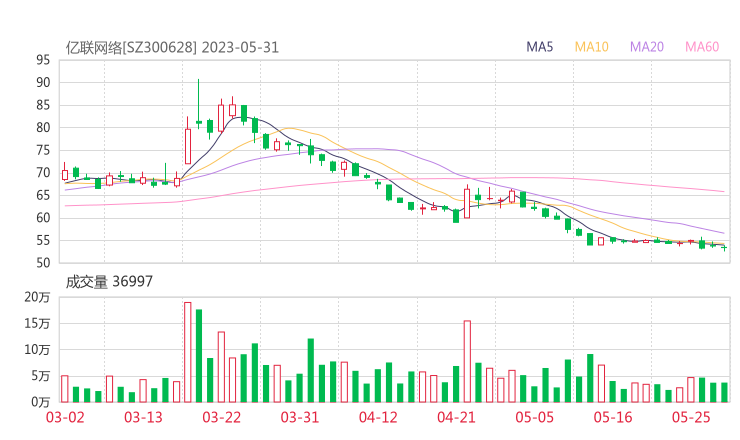Image resolution: width=740 pixels, height=440 pixels.
Task: Click the 75 price axis label
Action: click(43, 150)
